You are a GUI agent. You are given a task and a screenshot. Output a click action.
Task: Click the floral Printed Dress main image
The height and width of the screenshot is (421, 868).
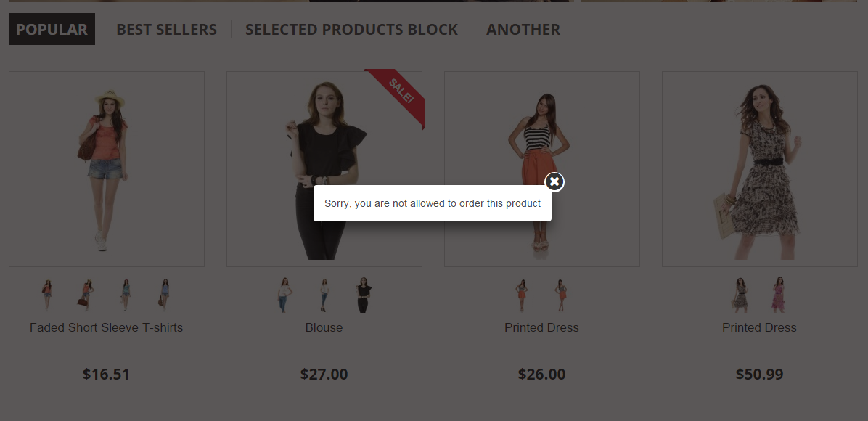[x=759, y=168]
